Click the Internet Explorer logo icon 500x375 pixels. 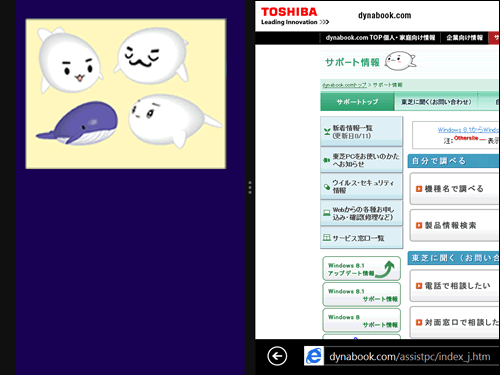314,356
